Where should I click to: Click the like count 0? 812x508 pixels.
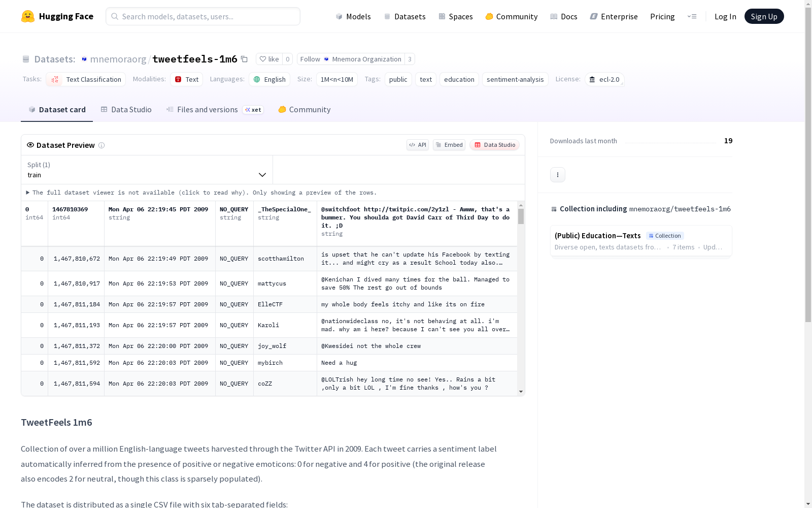[x=287, y=59]
